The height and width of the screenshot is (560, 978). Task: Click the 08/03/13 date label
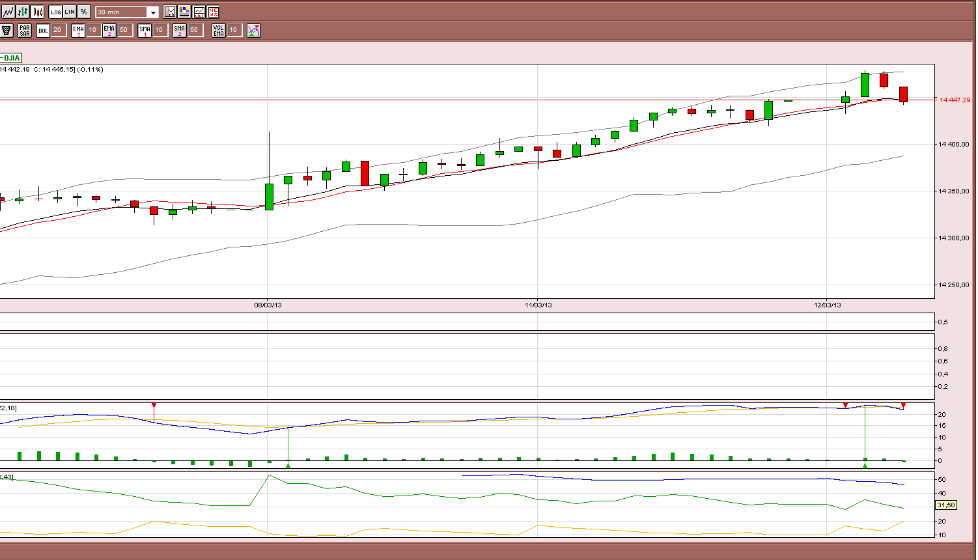268,305
